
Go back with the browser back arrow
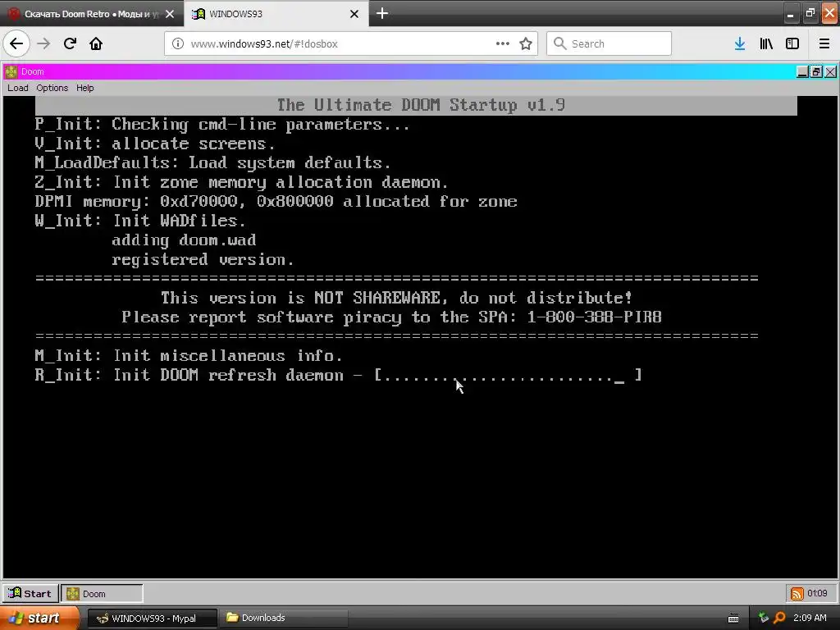pos(16,43)
